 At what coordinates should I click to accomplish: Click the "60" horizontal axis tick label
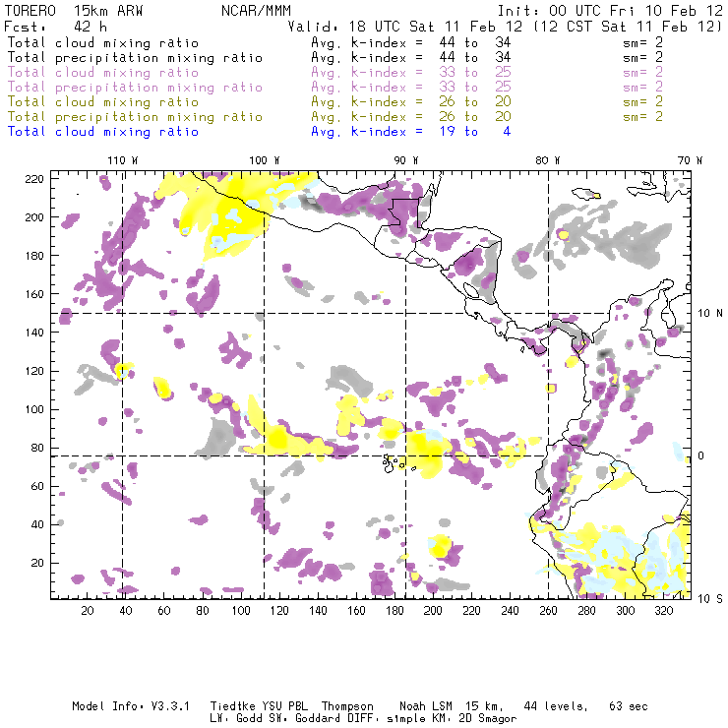[164, 611]
